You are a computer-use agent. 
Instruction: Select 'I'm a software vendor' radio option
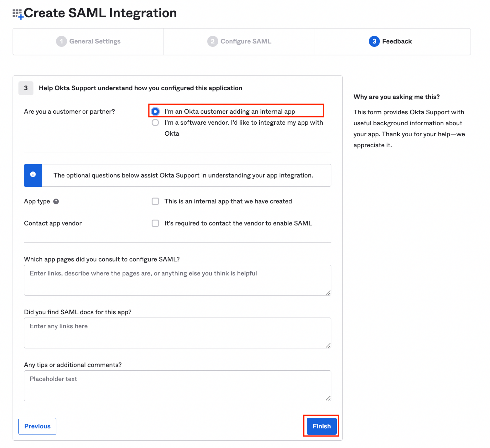pos(155,123)
